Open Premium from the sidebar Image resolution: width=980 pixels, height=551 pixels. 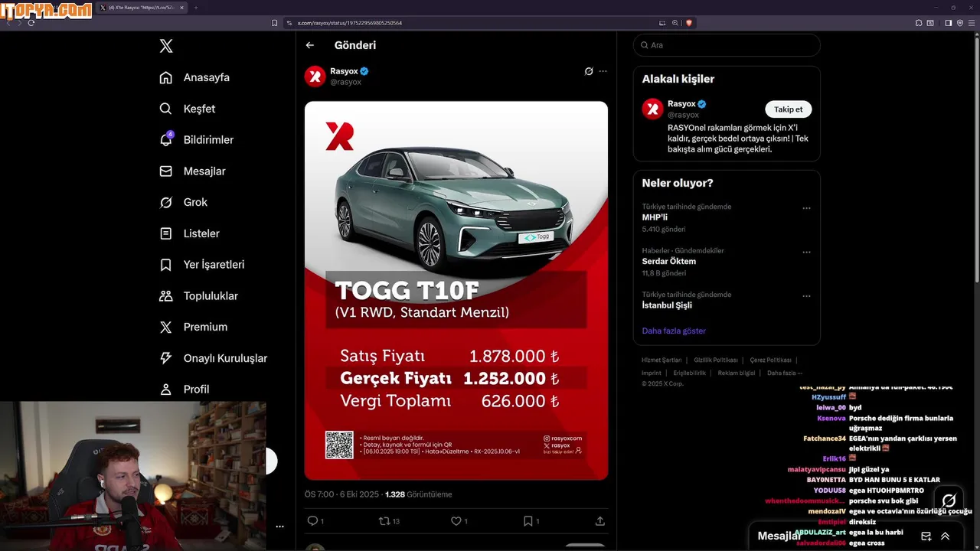[193, 327]
